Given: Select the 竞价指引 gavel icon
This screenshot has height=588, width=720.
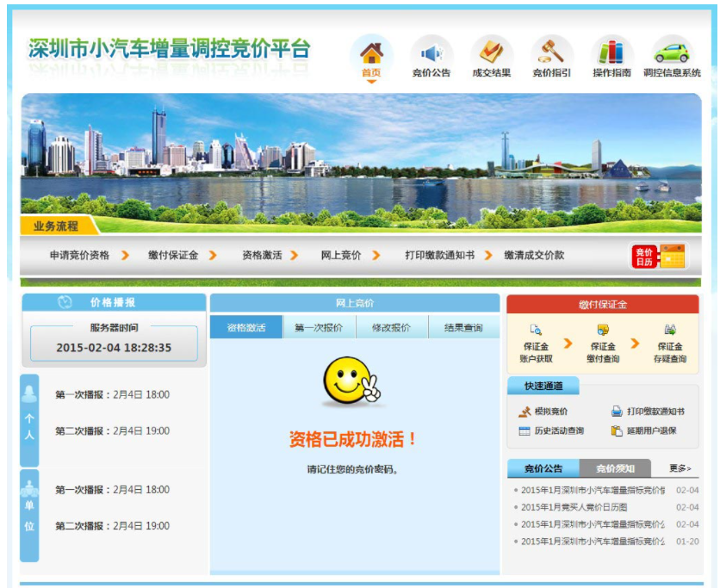Looking at the screenshot, I should 550,51.
